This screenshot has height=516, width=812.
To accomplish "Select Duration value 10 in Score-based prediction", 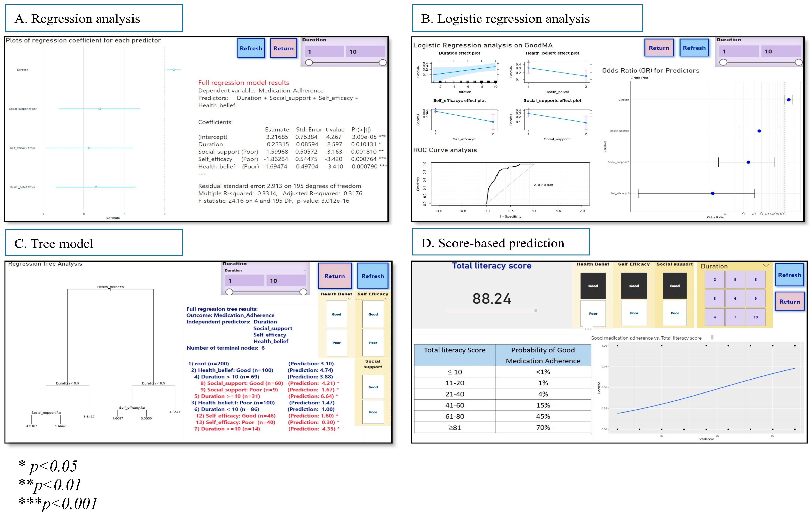I will [x=755, y=317].
